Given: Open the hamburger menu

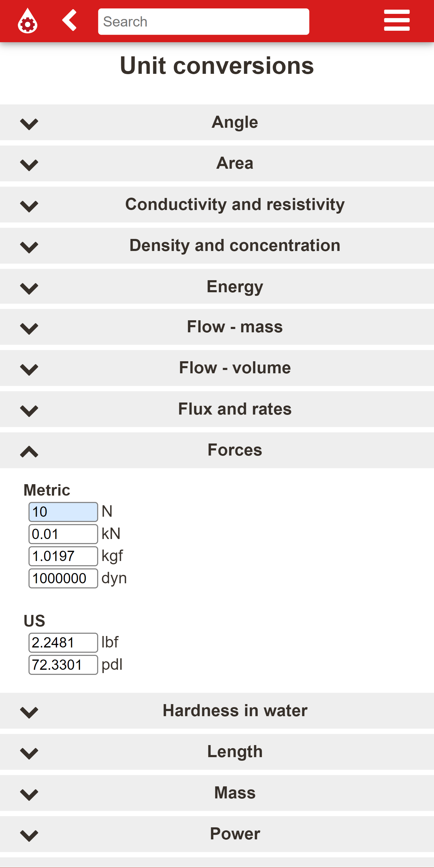Looking at the screenshot, I should pyautogui.click(x=397, y=20).
